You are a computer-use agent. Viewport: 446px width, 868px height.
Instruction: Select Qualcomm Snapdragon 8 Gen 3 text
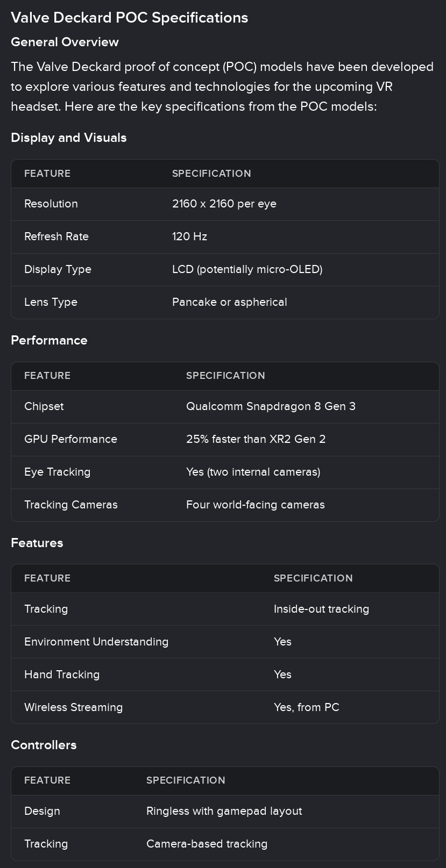click(271, 406)
